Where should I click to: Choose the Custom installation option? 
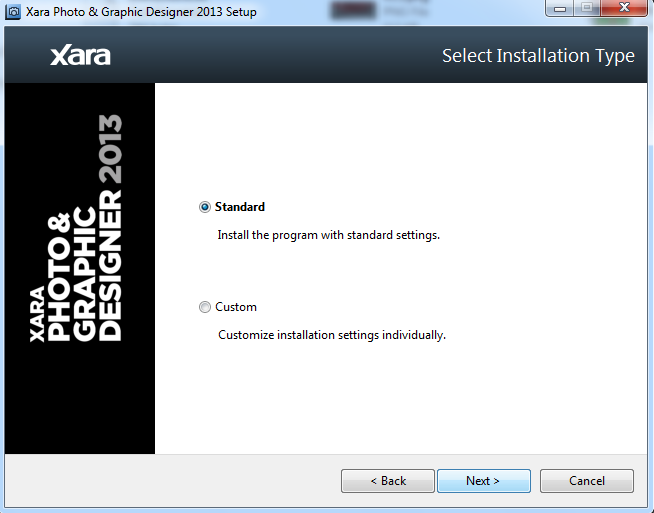(x=204, y=307)
